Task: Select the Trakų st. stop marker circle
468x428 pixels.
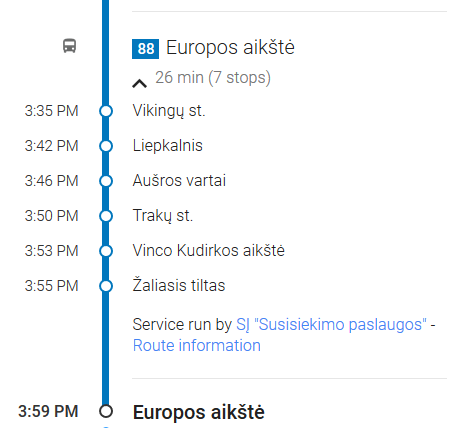Action: pyautogui.click(x=106, y=216)
